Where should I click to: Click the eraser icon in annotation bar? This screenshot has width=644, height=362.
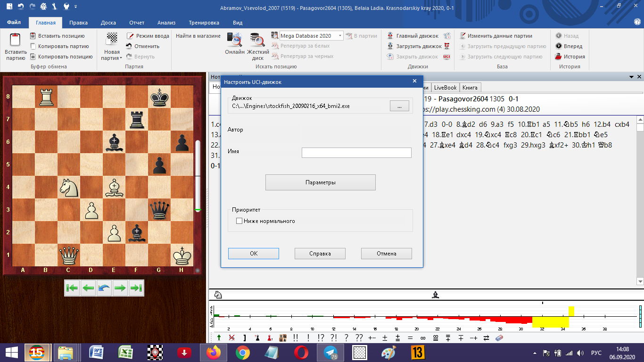pos(500,337)
